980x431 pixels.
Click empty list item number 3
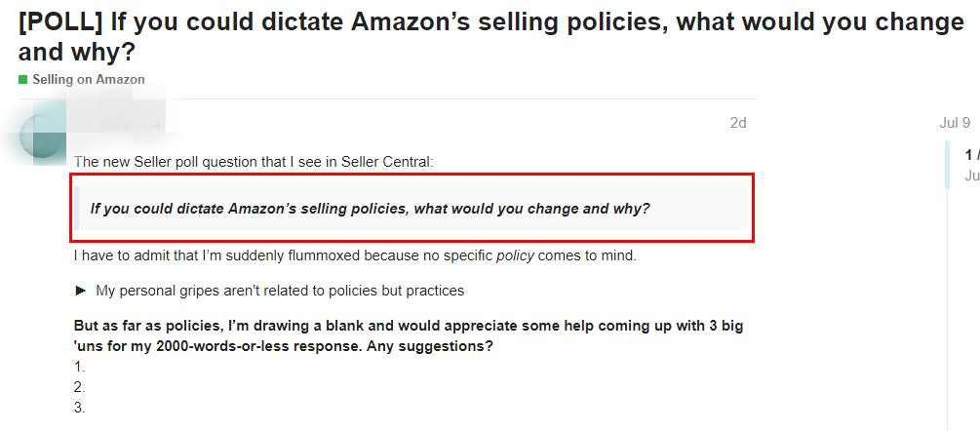80,408
